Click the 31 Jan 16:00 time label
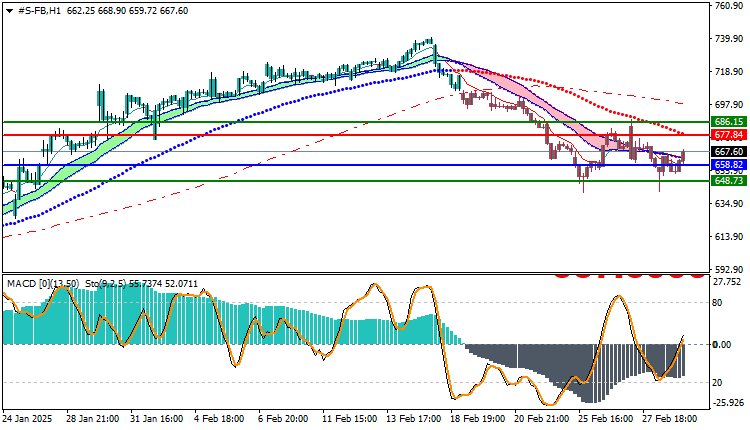The width and height of the screenshot is (750, 430). pyautogui.click(x=157, y=419)
